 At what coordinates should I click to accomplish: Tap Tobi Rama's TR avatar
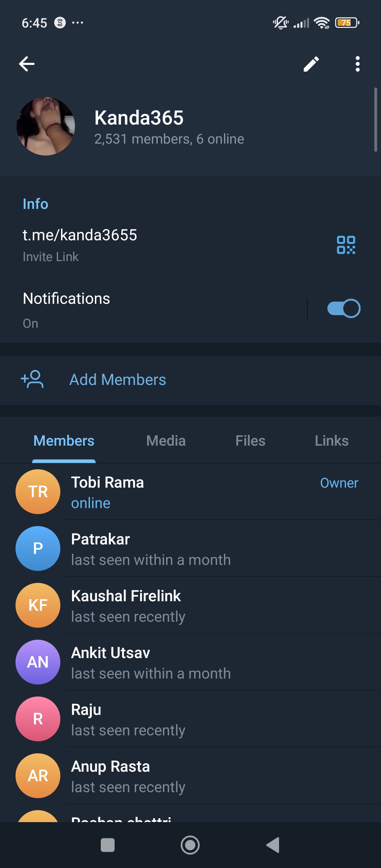pyautogui.click(x=38, y=492)
